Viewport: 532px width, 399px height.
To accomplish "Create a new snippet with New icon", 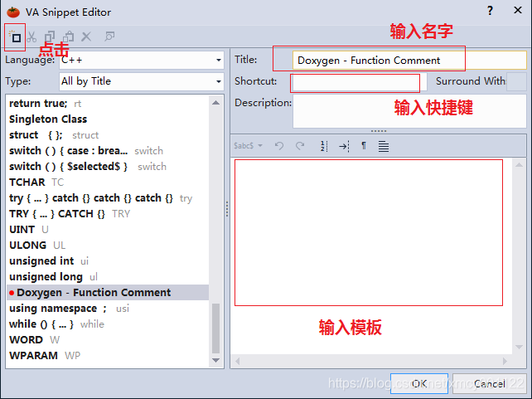I will pyautogui.click(x=15, y=36).
